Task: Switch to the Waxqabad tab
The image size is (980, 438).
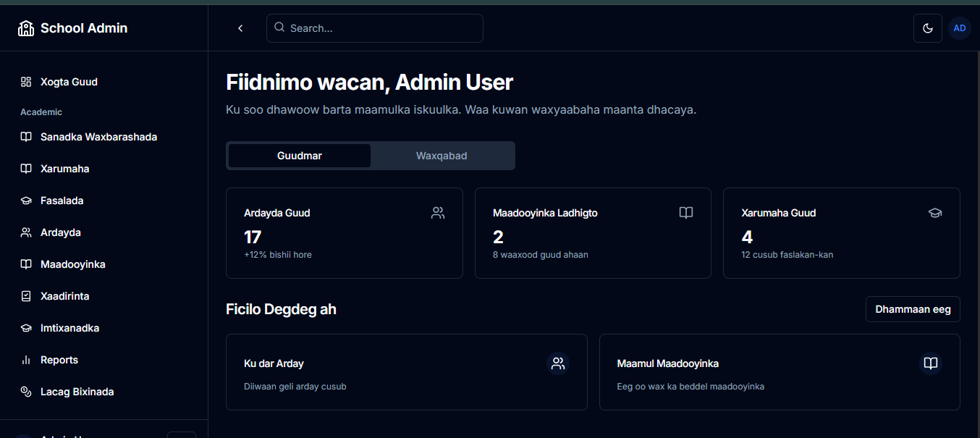Action: click(442, 156)
